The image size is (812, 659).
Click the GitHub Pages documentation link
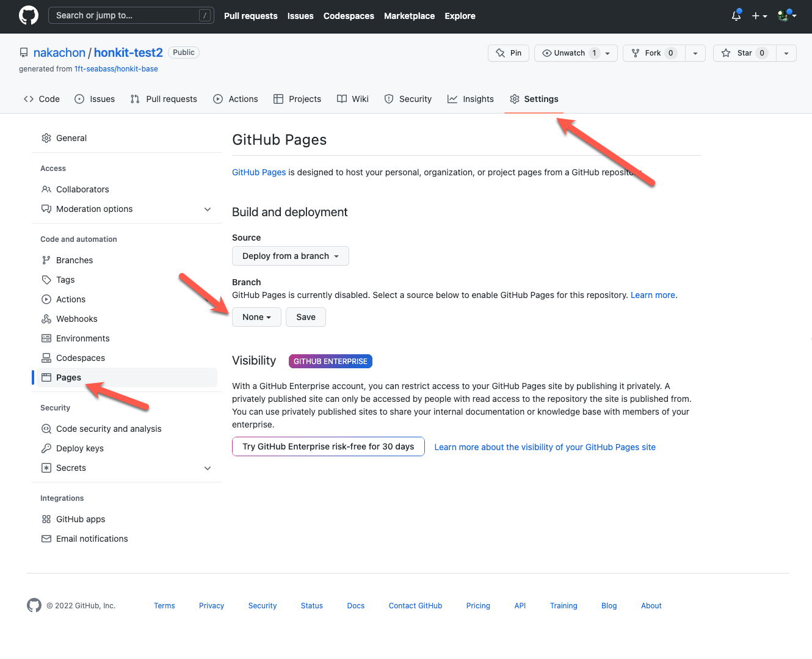point(259,172)
